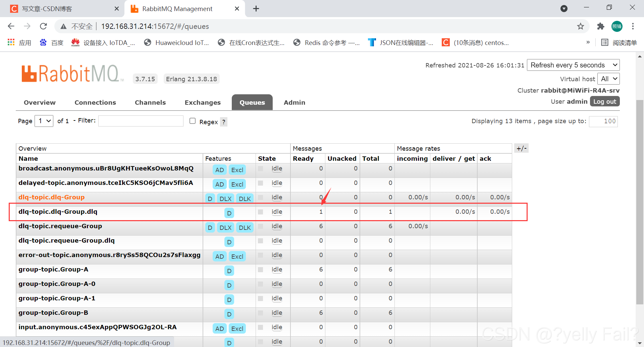Enable the Regex filter checkbox
The image size is (644, 347).
click(x=193, y=121)
